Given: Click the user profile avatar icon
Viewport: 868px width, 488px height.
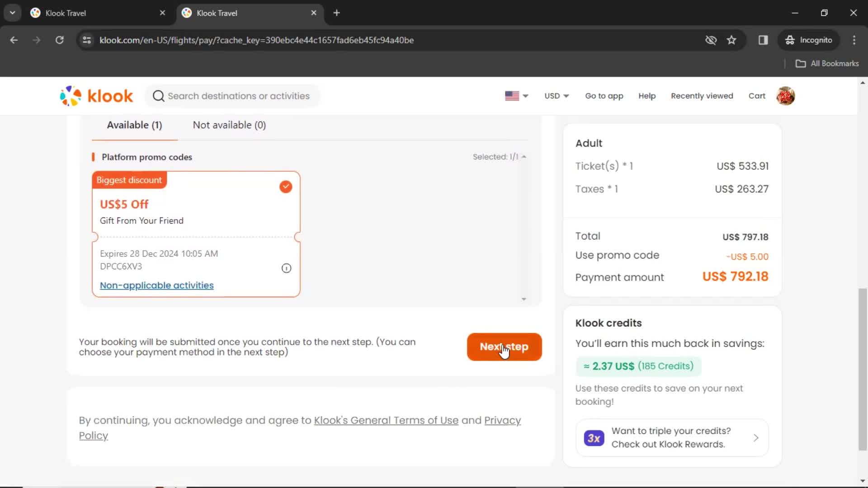Looking at the screenshot, I should pos(785,96).
